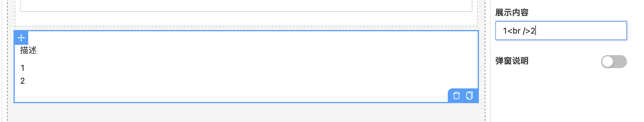Image resolution: width=644 pixels, height=122 pixels.
Task: Delete the selected 描述 component via trash icon
Action: pyautogui.click(x=456, y=96)
